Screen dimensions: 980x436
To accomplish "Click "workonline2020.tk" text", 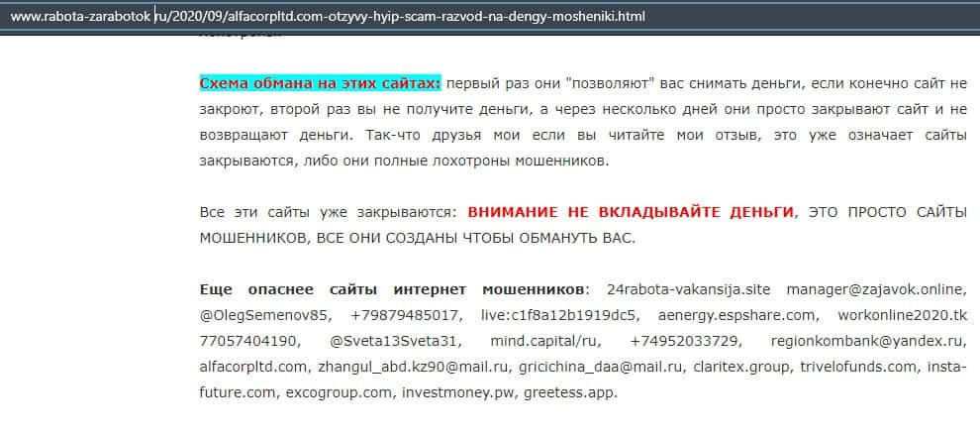I will pos(902,316).
